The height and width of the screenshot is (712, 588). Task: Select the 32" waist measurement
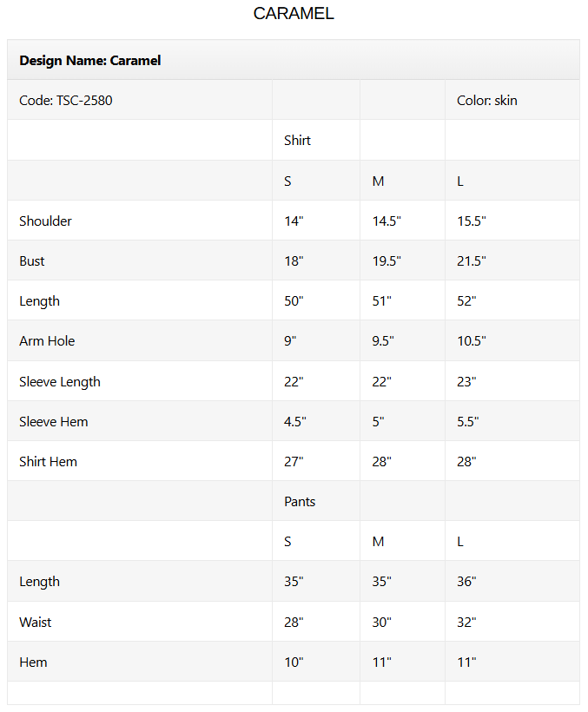coord(467,623)
